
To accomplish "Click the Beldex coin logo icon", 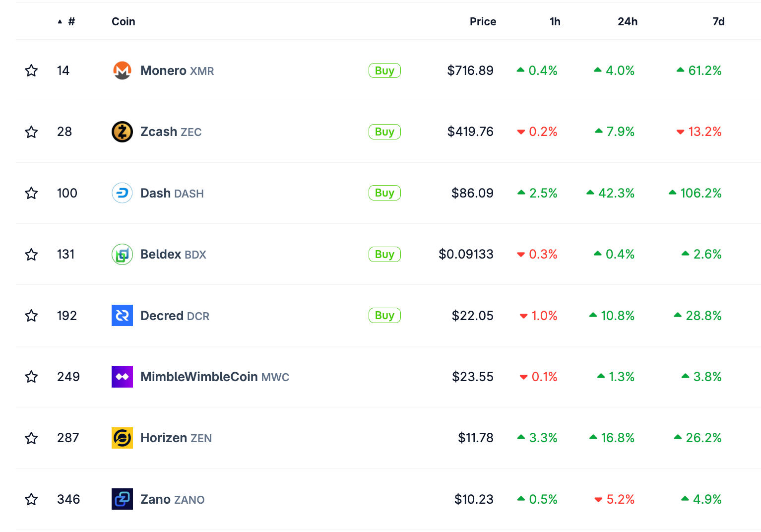I will click(122, 255).
